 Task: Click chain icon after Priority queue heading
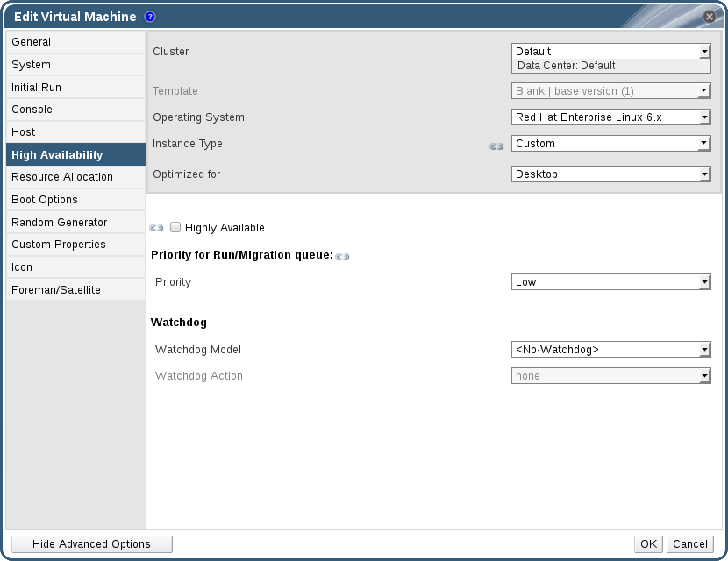coord(342,257)
